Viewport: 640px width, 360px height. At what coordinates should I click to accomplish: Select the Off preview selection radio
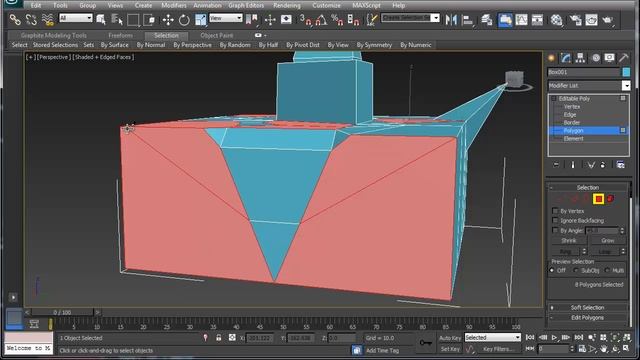(x=552, y=270)
